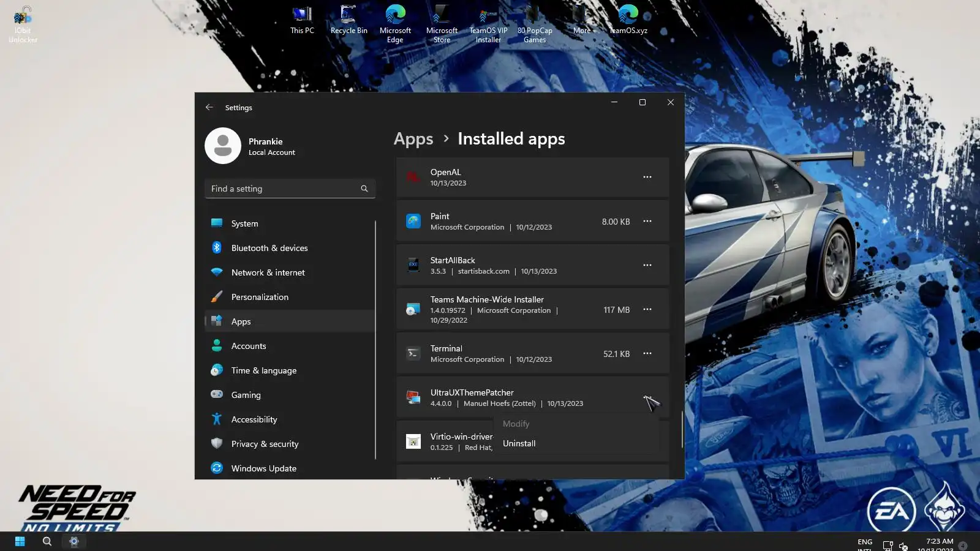Screen dimensions: 980x551
Task: Click the Teams Machine-Wide Installer icon
Action: [413, 309]
